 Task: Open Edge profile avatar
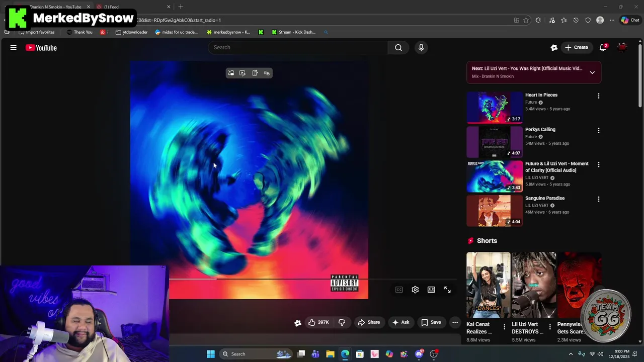600,20
